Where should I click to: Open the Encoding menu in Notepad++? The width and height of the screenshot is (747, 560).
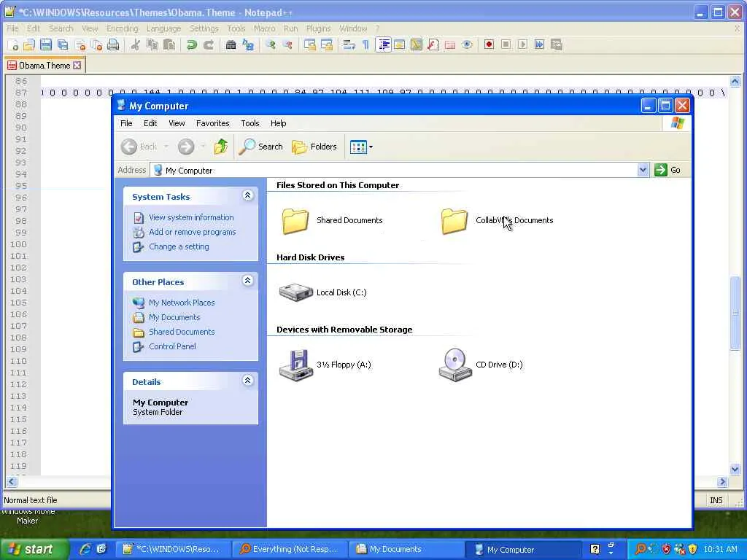tap(122, 28)
